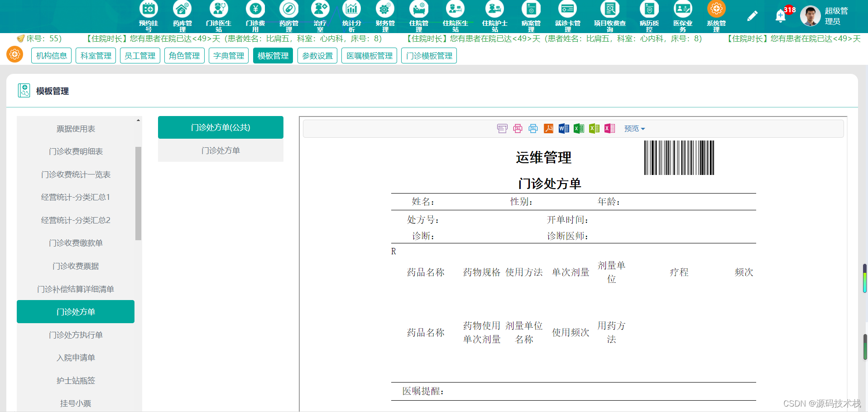868x412 pixels.
Task: Open the 药房管理 module
Action: point(288,14)
